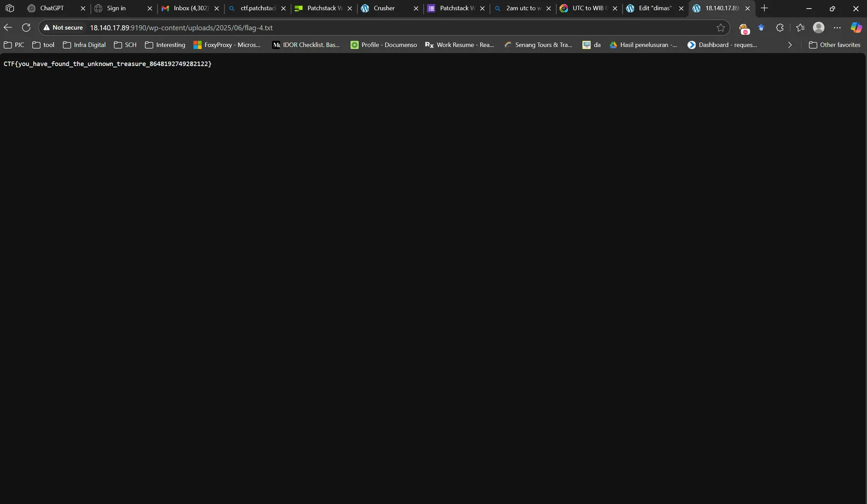Viewport: 867px width, 504px height.
Task: Open the IDOR Checklist bookmark
Action: [306, 45]
